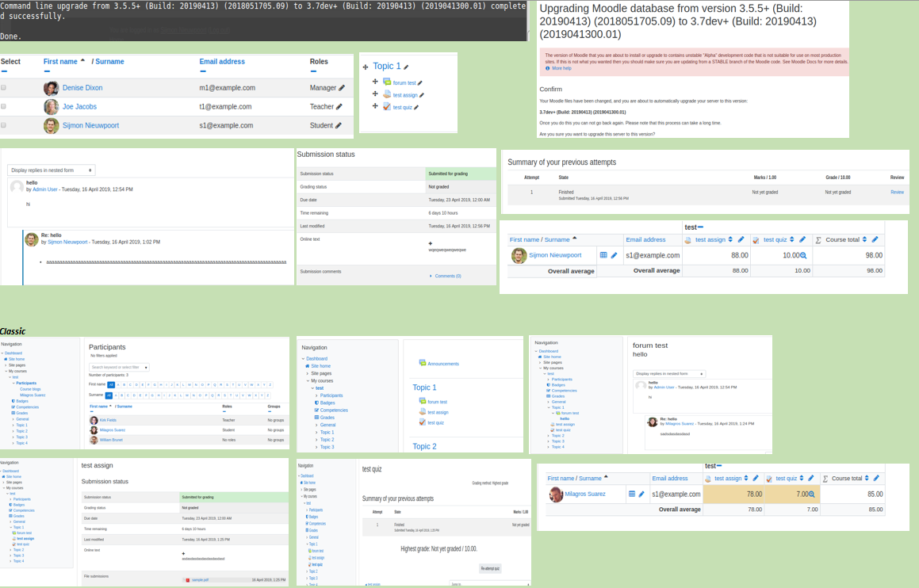Image resolution: width=919 pixels, height=588 pixels.
Task: Click the edit pencil beside the Manager role
Action: (342, 88)
